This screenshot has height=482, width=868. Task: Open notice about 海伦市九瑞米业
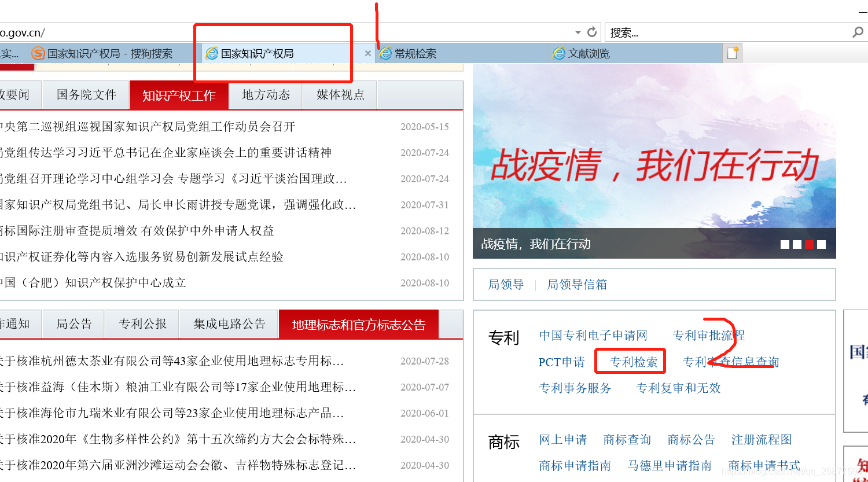coord(172,413)
